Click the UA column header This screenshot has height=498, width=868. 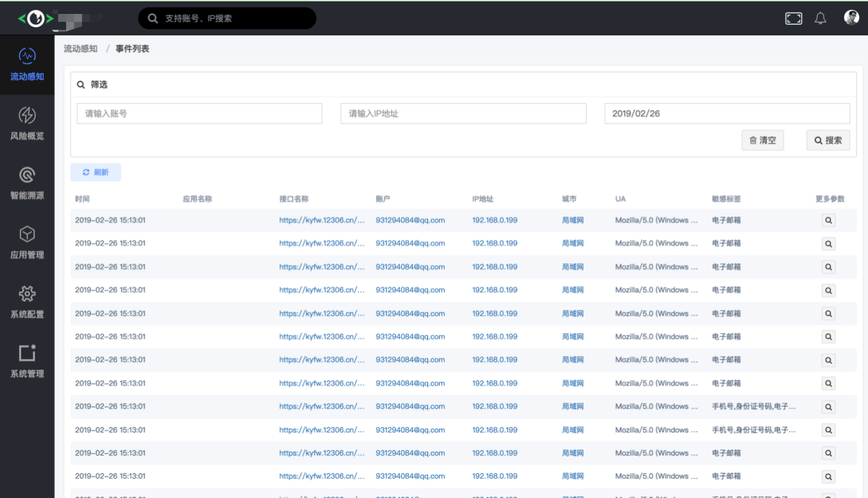coord(620,199)
